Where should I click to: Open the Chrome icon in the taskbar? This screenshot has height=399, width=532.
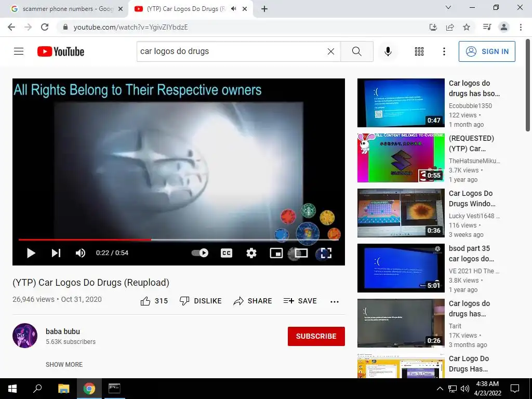click(x=89, y=389)
